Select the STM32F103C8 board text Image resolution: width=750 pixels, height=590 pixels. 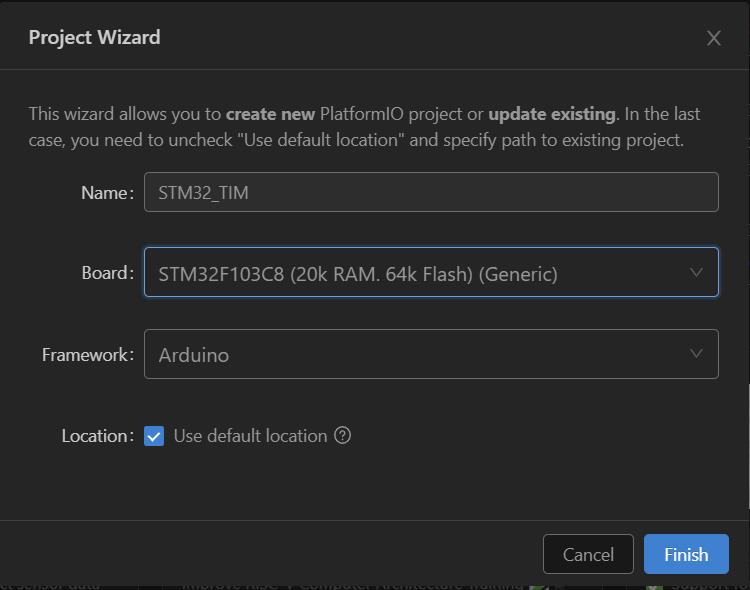coord(357,274)
